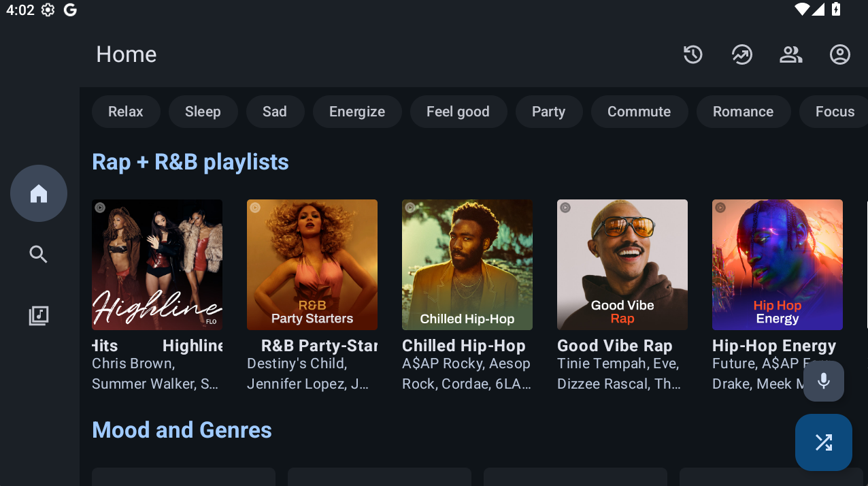Open Search from the side navigation
The image size is (868, 486).
[x=39, y=255]
